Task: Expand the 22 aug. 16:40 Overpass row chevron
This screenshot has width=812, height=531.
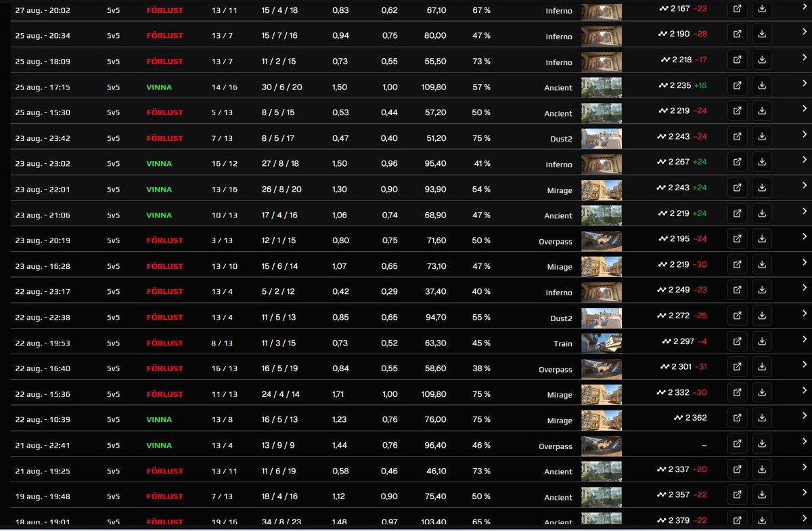Action: pos(805,364)
